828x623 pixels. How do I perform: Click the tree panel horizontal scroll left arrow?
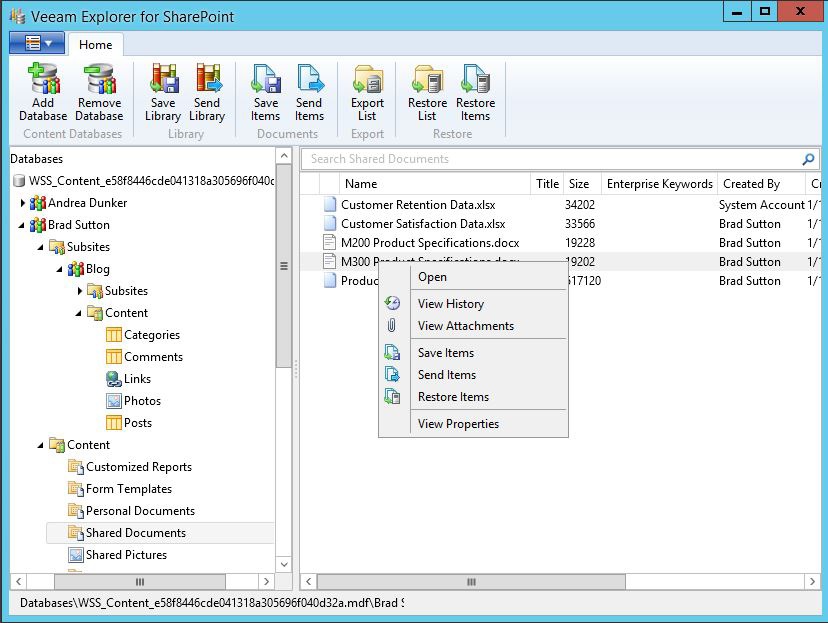tap(18, 582)
